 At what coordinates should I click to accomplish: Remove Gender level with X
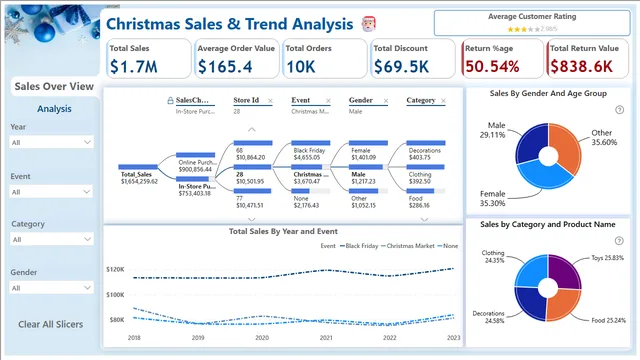tap(386, 101)
